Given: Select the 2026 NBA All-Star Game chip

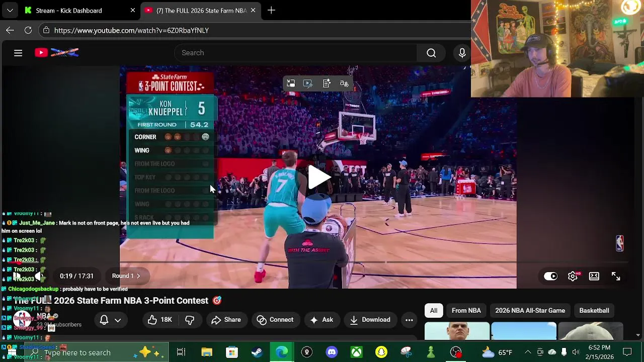Looking at the screenshot, I should [x=530, y=311].
